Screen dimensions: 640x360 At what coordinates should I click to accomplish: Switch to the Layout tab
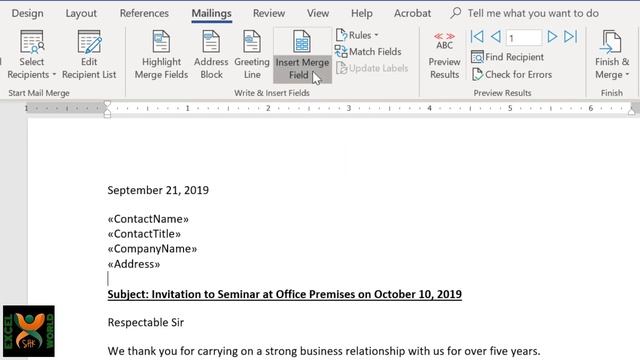pos(81,13)
